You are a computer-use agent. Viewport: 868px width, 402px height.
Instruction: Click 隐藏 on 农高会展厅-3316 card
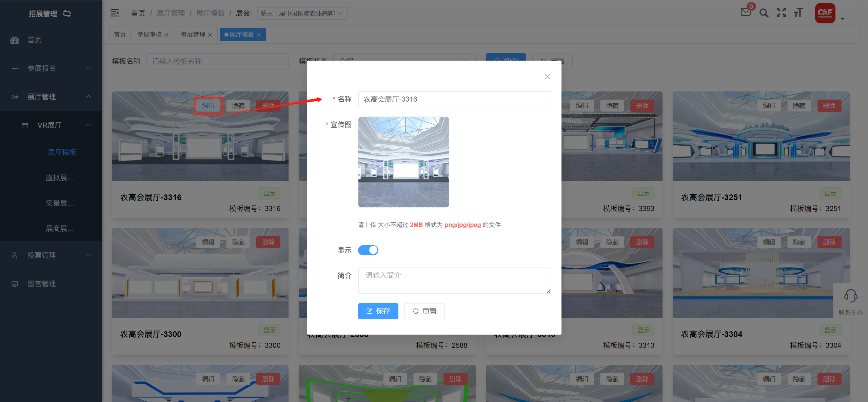(238, 106)
